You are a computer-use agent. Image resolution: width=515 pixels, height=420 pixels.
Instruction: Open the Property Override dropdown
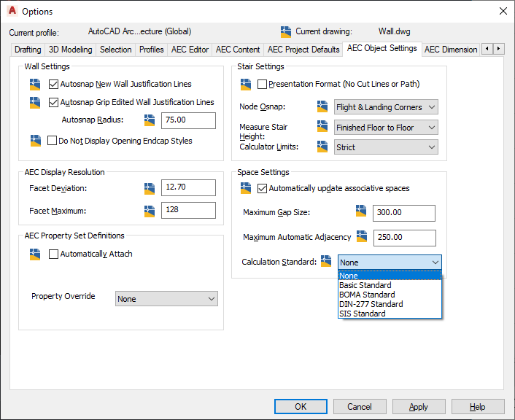click(x=166, y=299)
